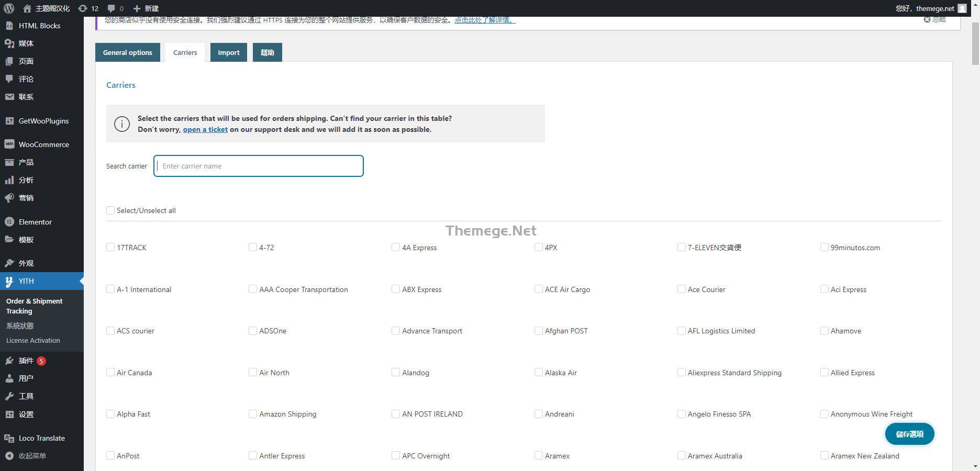Click the 分析 bar chart icon
This screenshot has width=980, height=471.
9,180
